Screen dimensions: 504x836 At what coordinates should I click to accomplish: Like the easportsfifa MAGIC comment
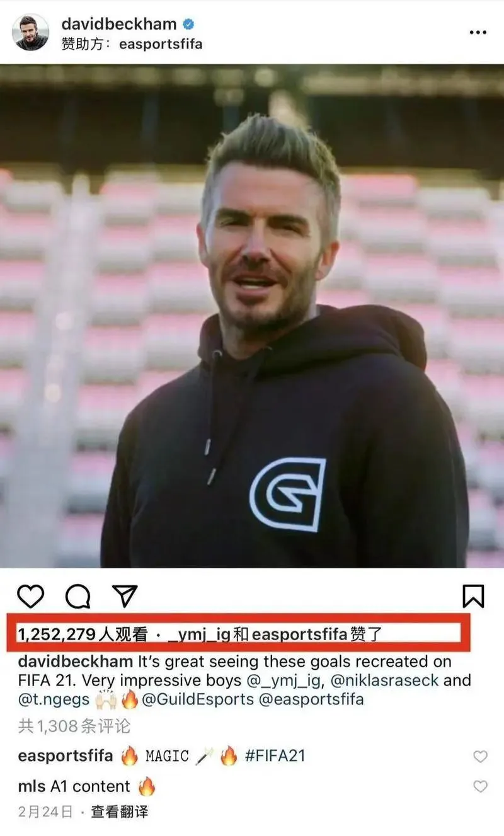click(480, 757)
